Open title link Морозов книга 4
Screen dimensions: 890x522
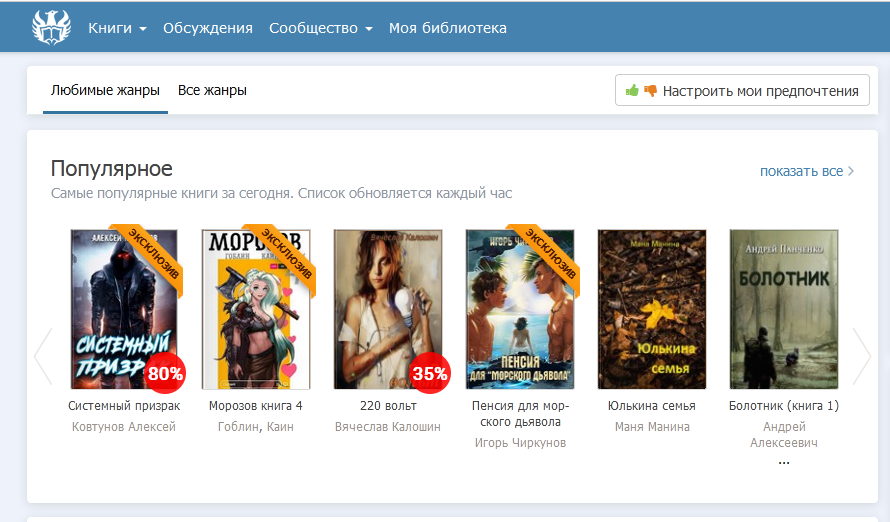click(256, 406)
